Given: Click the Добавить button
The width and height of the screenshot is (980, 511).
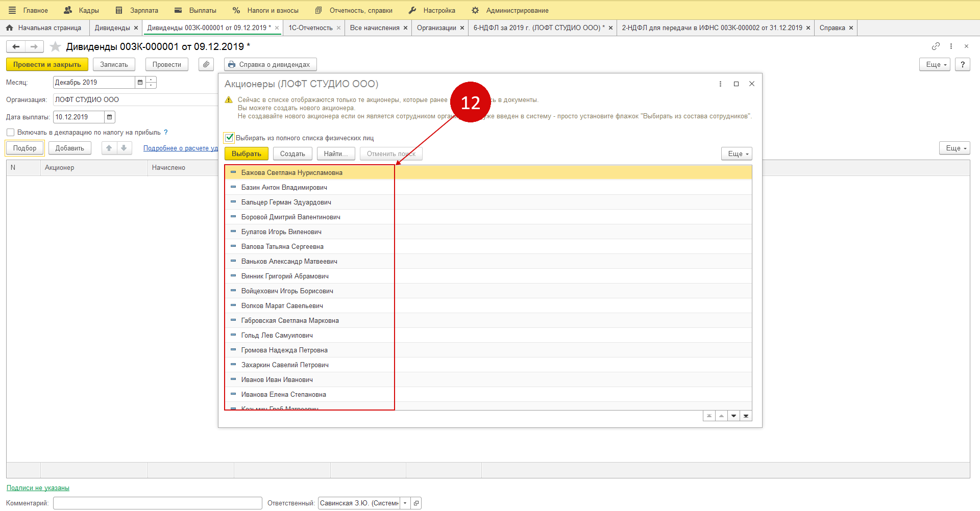Looking at the screenshot, I should click(70, 148).
